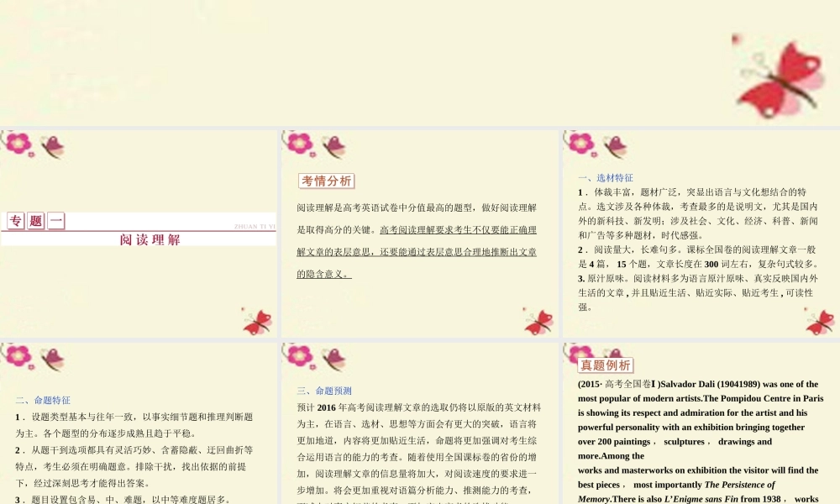
Task: Click italic text The Persistence of
Action: (739, 485)
